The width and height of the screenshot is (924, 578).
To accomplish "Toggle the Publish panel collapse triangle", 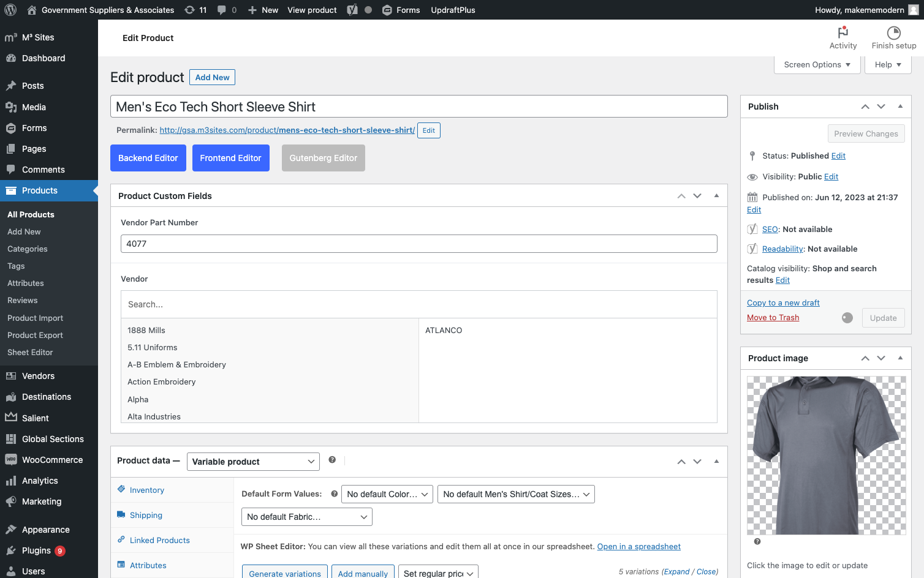I will click(x=900, y=107).
